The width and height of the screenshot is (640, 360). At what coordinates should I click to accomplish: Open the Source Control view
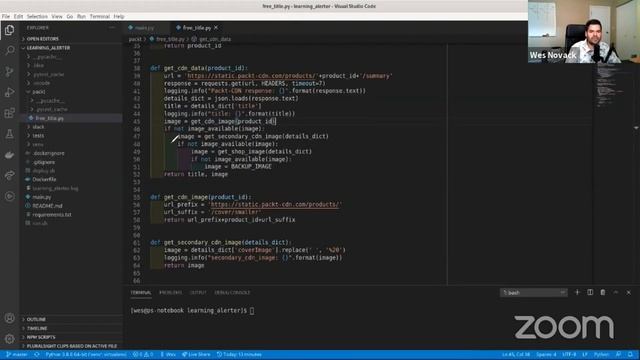pyautogui.click(x=9, y=71)
